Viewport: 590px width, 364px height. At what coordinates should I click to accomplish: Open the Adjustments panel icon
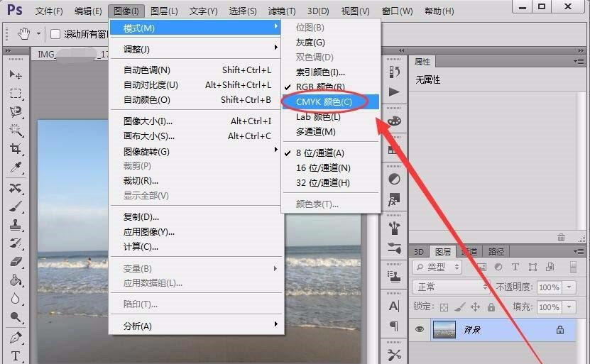point(395,180)
